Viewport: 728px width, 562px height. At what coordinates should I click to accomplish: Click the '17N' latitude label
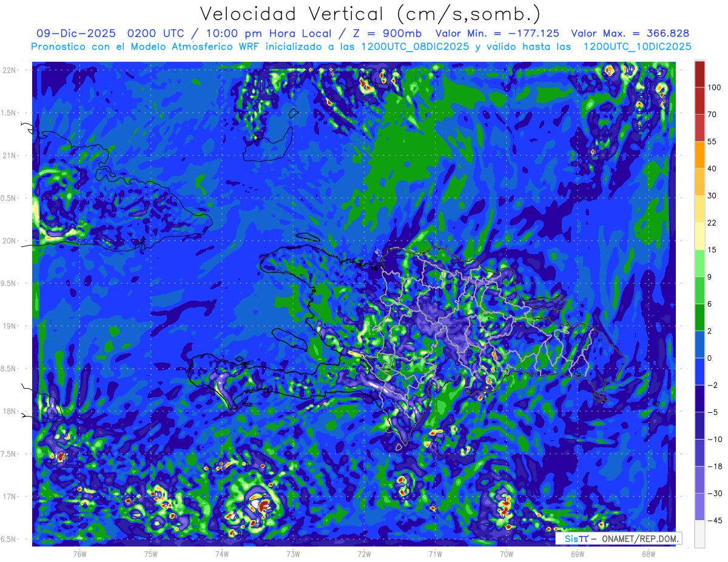click(10, 497)
